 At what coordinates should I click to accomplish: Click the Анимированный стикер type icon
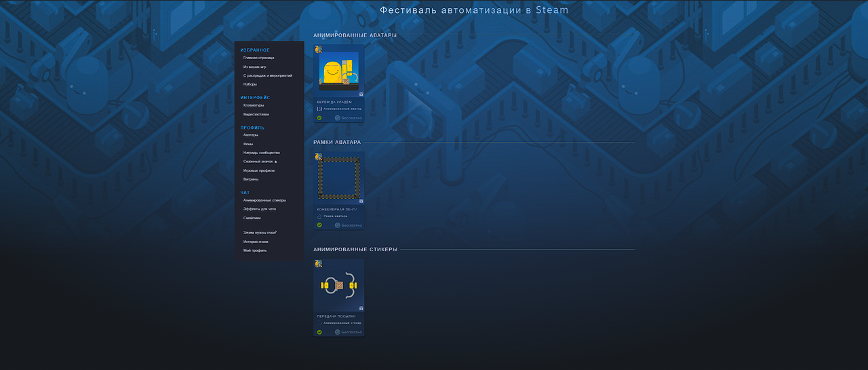(319, 323)
